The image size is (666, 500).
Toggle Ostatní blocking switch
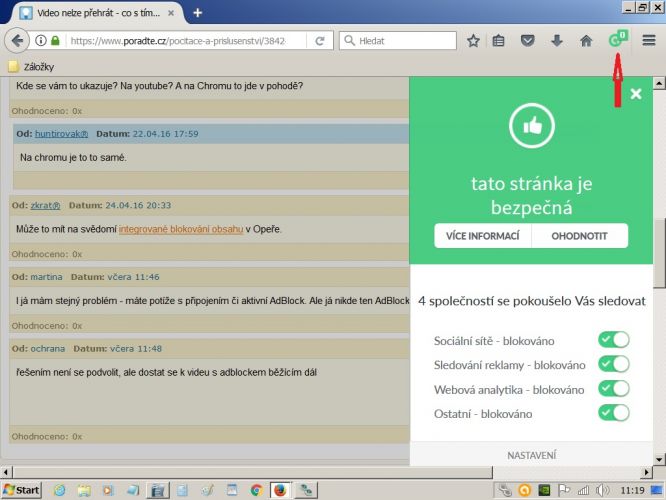[613, 413]
